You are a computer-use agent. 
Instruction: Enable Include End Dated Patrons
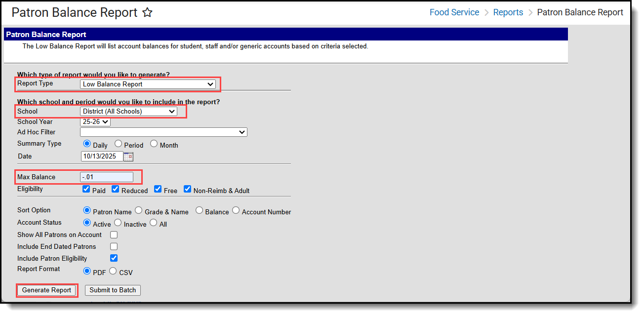tap(114, 246)
